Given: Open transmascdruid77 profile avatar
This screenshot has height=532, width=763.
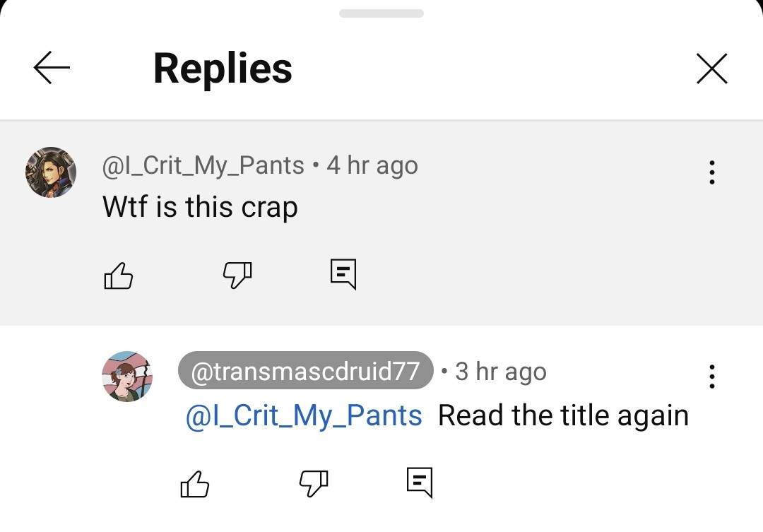Looking at the screenshot, I should pyautogui.click(x=127, y=377).
